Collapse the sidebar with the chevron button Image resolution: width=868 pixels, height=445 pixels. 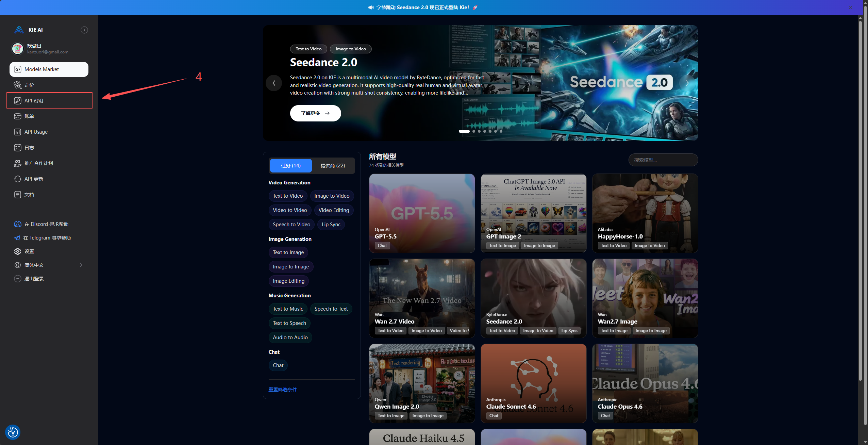(x=84, y=30)
